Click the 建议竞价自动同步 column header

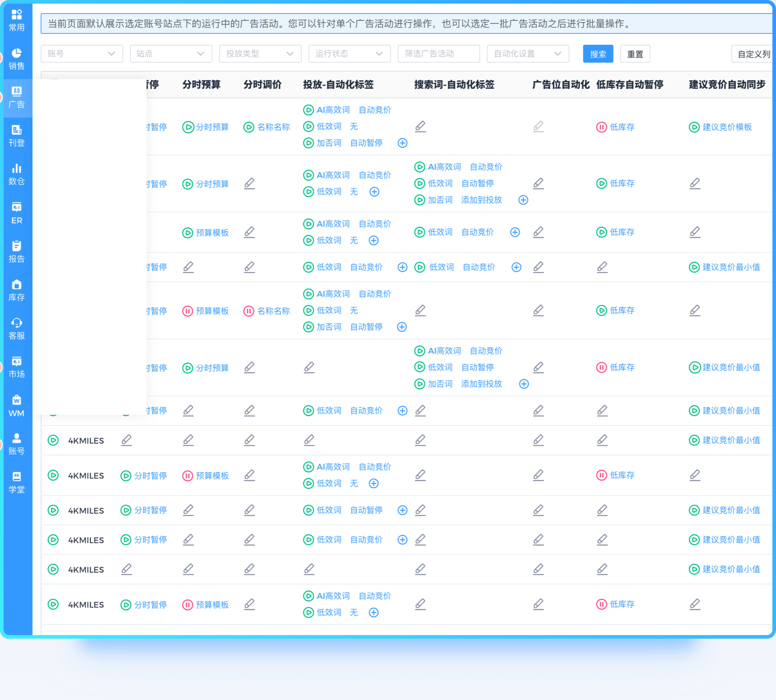(727, 85)
